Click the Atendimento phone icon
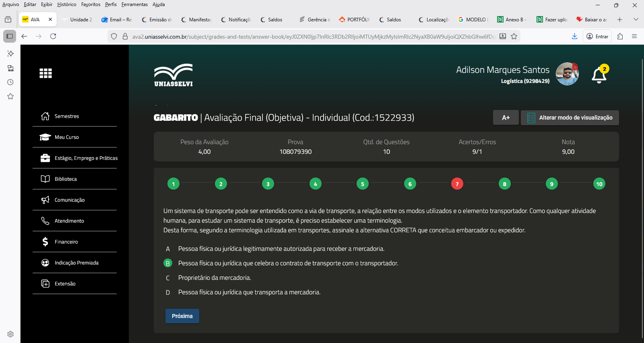This screenshot has height=343, width=644. tap(45, 221)
